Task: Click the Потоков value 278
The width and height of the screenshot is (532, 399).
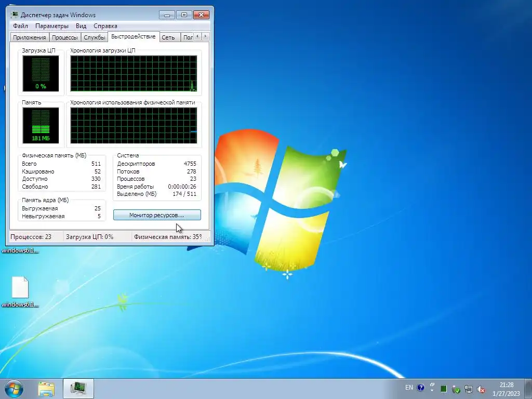Action: click(192, 171)
